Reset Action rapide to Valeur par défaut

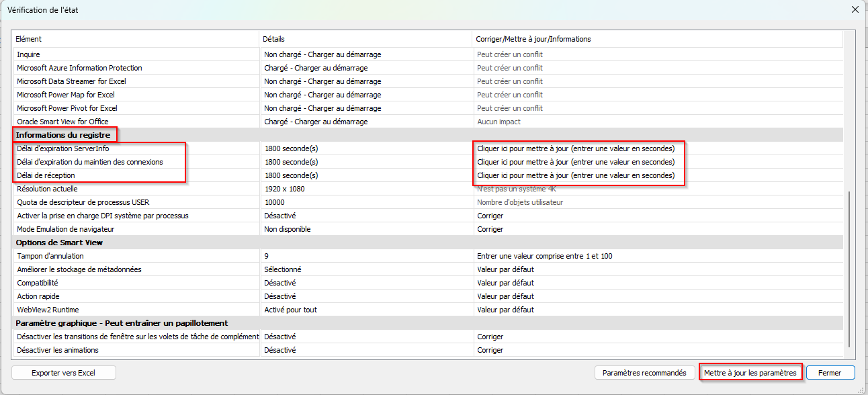[x=505, y=296]
